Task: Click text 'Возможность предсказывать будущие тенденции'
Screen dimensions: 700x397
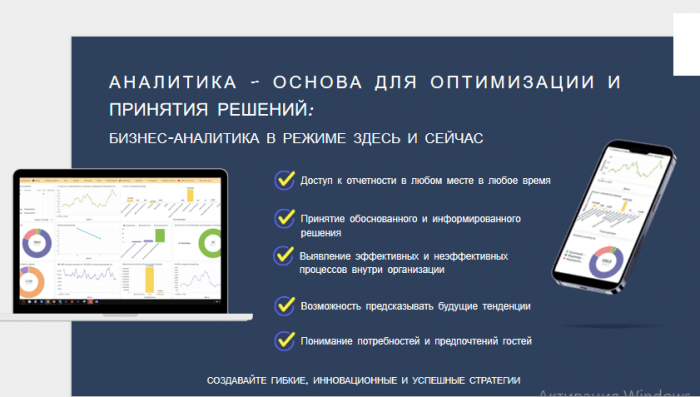Action: pyautogui.click(x=415, y=306)
